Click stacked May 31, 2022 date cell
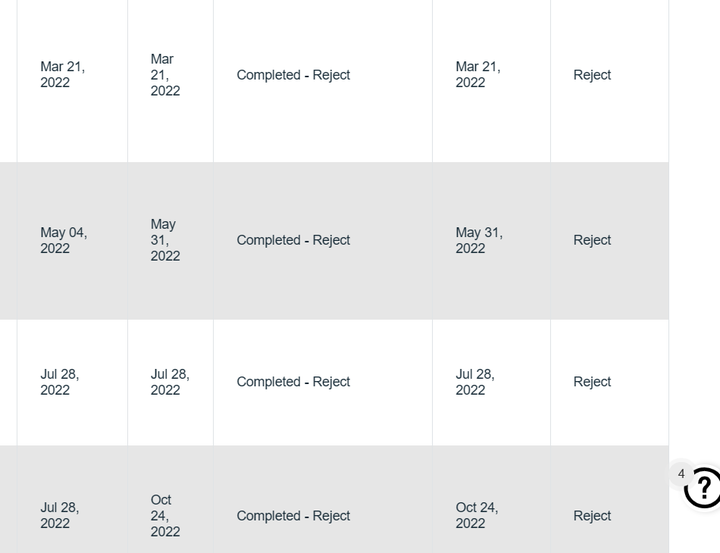 [165, 240]
